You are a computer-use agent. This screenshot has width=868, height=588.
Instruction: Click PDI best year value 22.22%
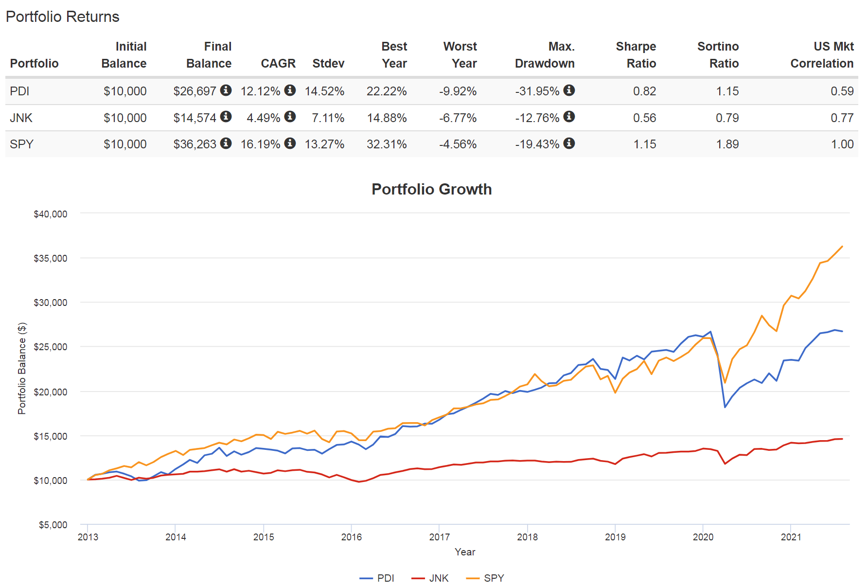pyautogui.click(x=387, y=91)
